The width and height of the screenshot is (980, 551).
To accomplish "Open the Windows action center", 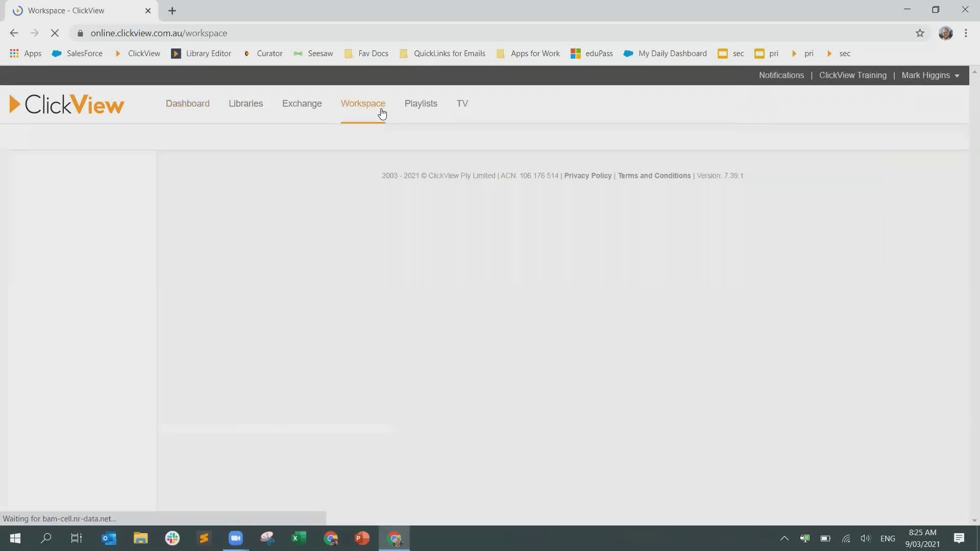I will point(959,538).
